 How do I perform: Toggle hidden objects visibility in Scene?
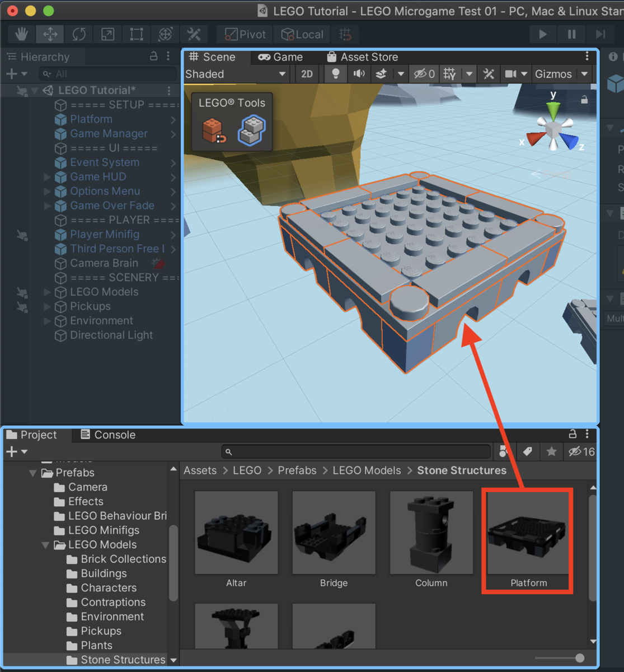[x=424, y=74]
